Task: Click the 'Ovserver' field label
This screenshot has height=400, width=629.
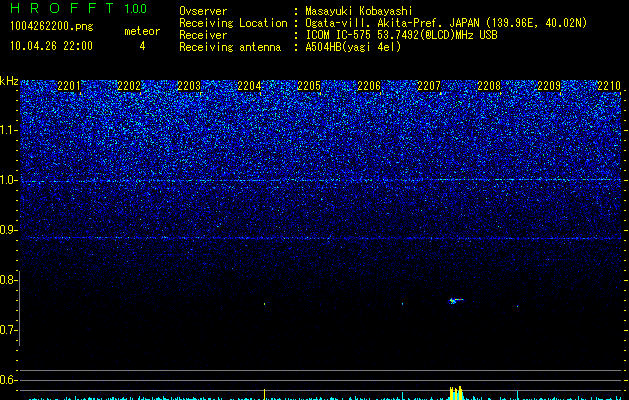Action: click(203, 11)
